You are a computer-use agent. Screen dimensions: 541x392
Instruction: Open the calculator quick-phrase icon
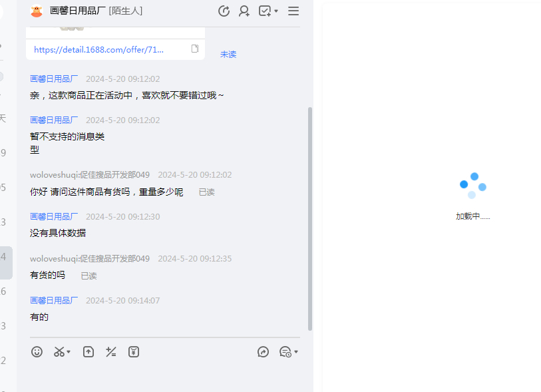click(x=111, y=351)
